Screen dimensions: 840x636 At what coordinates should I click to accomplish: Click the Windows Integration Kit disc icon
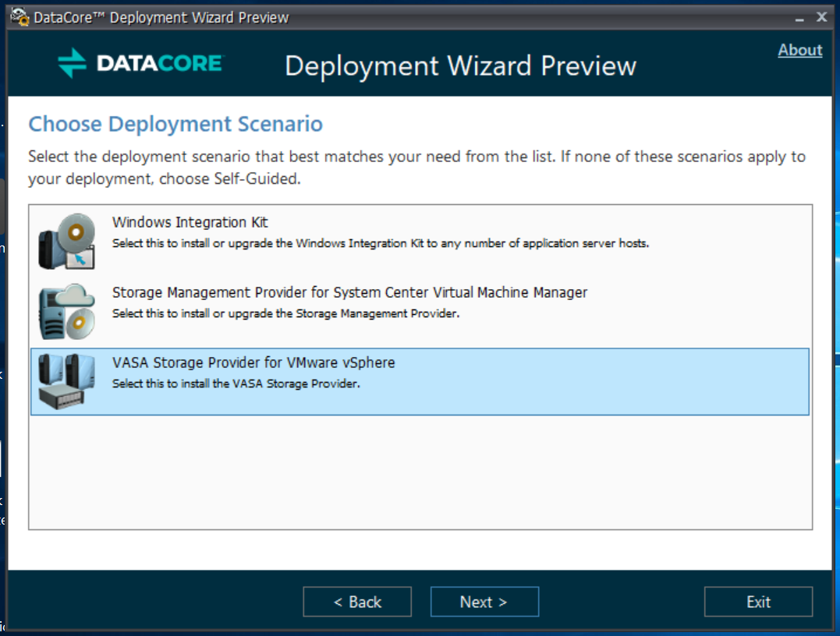click(66, 241)
